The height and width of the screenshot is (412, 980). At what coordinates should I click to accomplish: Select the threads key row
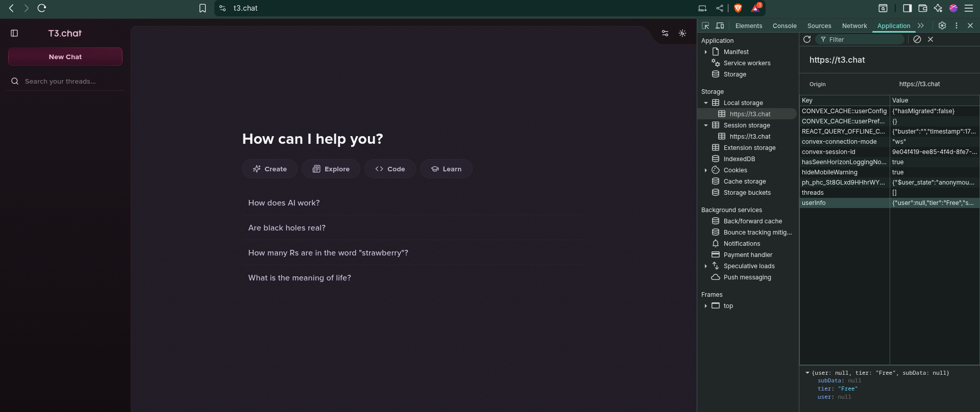(889, 193)
